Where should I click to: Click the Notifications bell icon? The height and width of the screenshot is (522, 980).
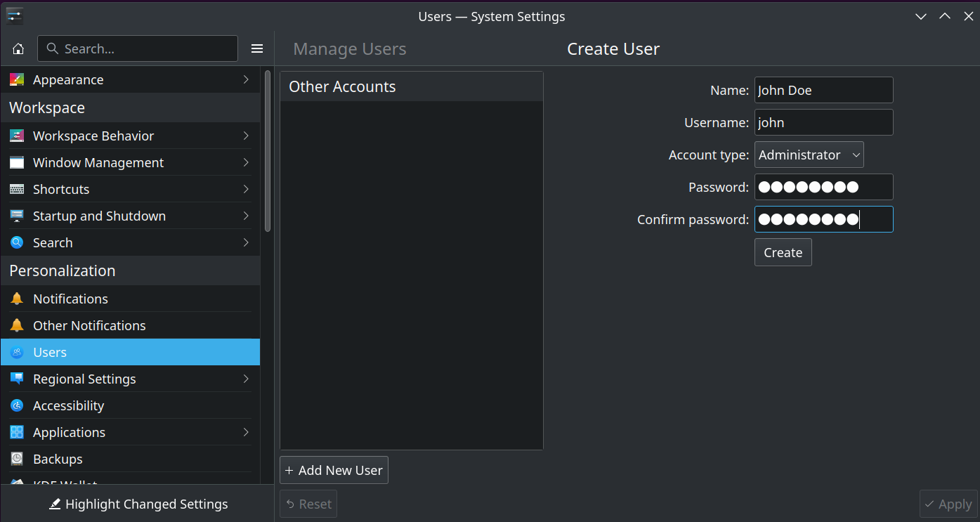pyautogui.click(x=17, y=299)
